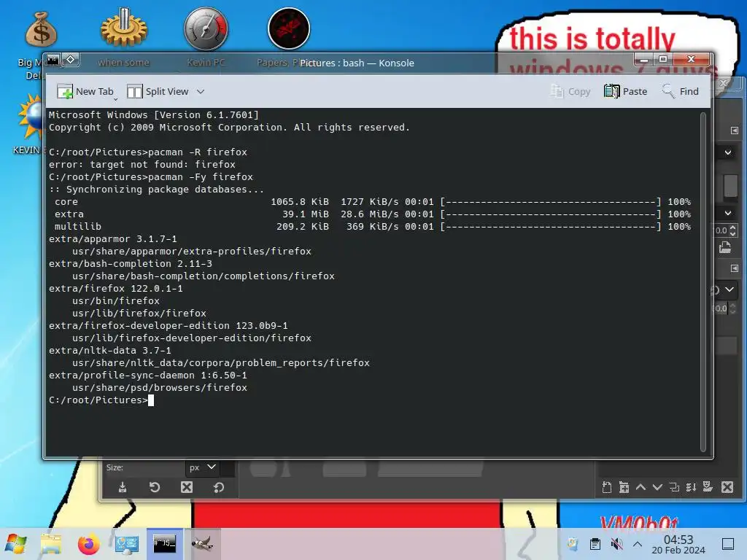Create a new layer in GIMP layers panel

pos(606,487)
